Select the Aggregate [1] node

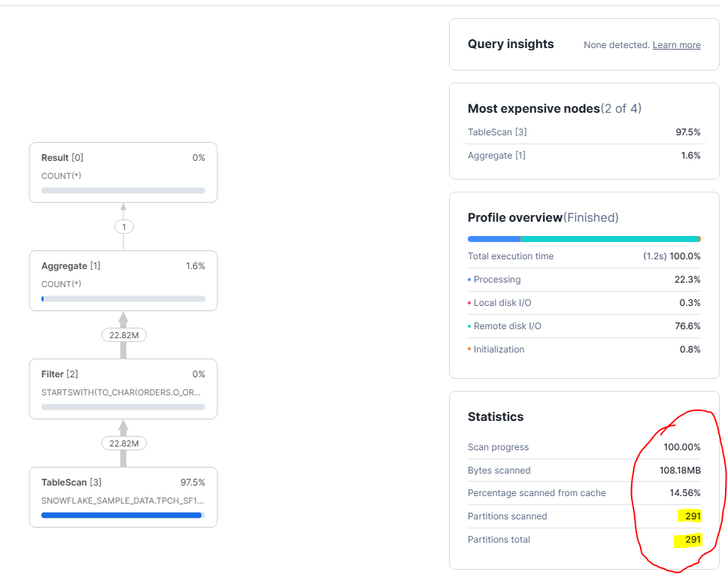[123, 280]
